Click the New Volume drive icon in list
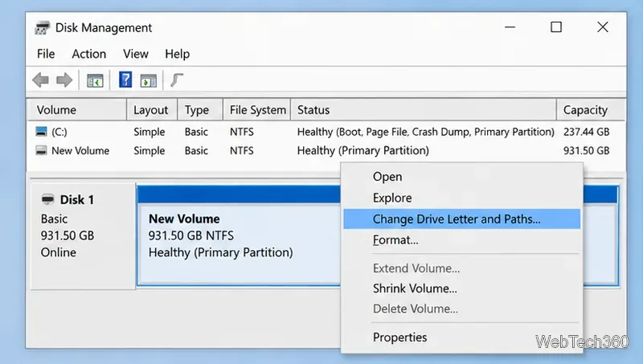Viewport: 643px width, 364px height. pos(42,150)
